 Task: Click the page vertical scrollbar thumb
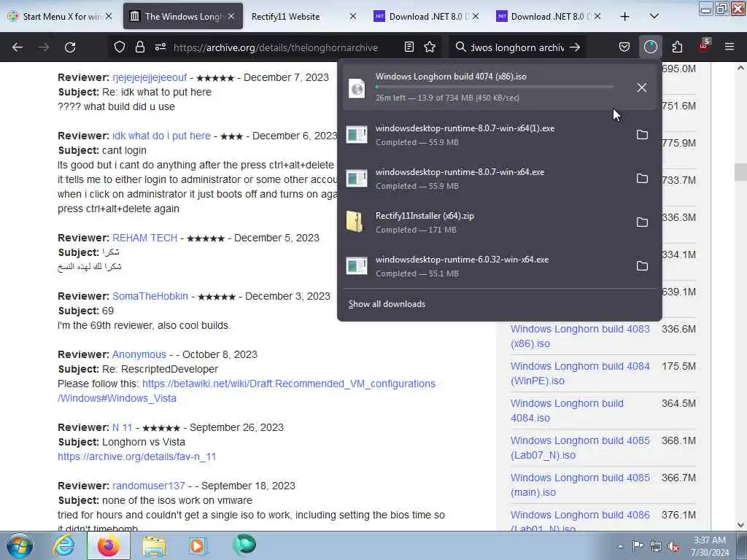click(x=740, y=172)
